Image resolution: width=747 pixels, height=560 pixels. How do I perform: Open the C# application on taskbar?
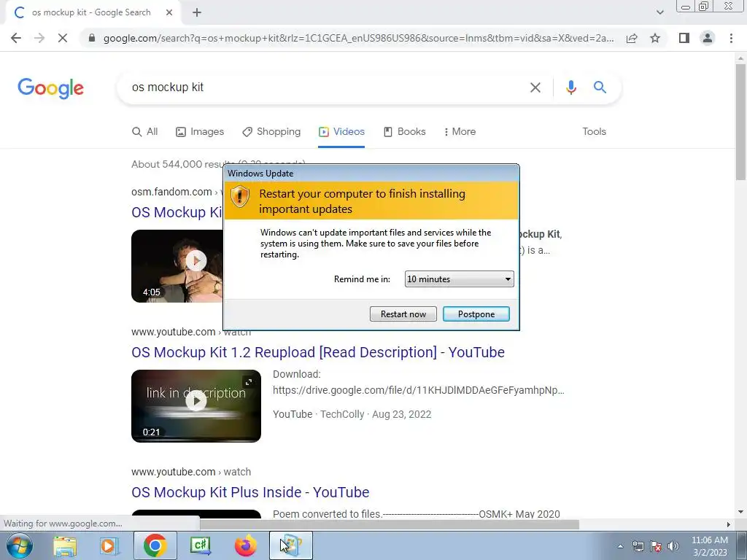point(201,545)
